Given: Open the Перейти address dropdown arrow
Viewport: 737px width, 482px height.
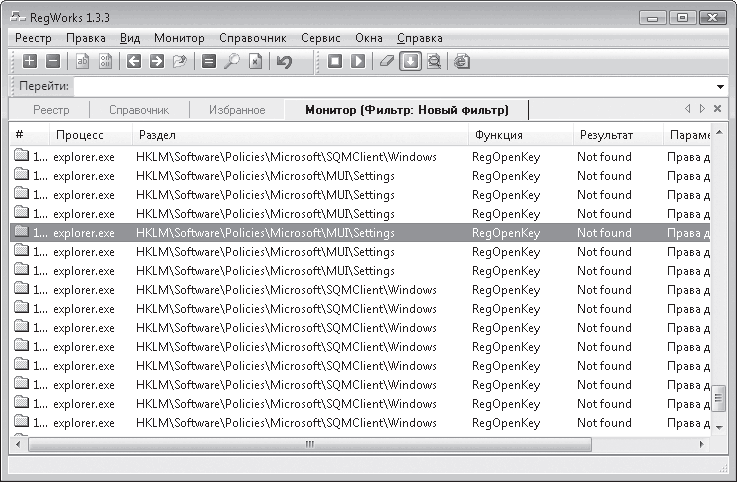Looking at the screenshot, I should pos(720,87).
